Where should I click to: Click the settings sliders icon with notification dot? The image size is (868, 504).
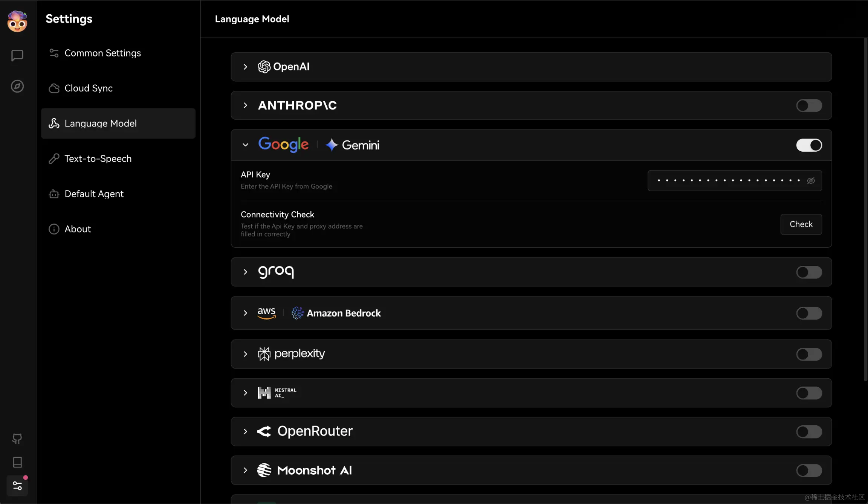click(17, 486)
